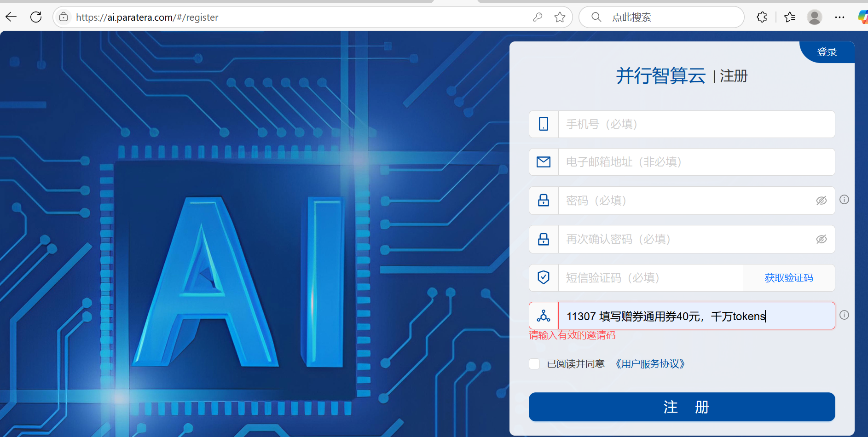The image size is (868, 437).
Task: Click the 点此搜索 search box
Action: coord(661,17)
